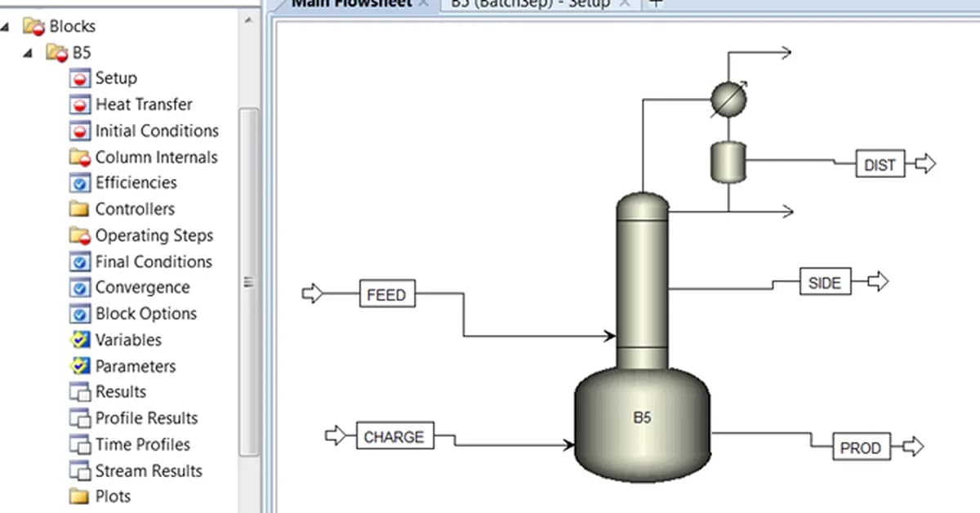This screenshot has width=980, height=513.
Task: Open the Heat Transfer input form
Action: click(x=140, y=104)
